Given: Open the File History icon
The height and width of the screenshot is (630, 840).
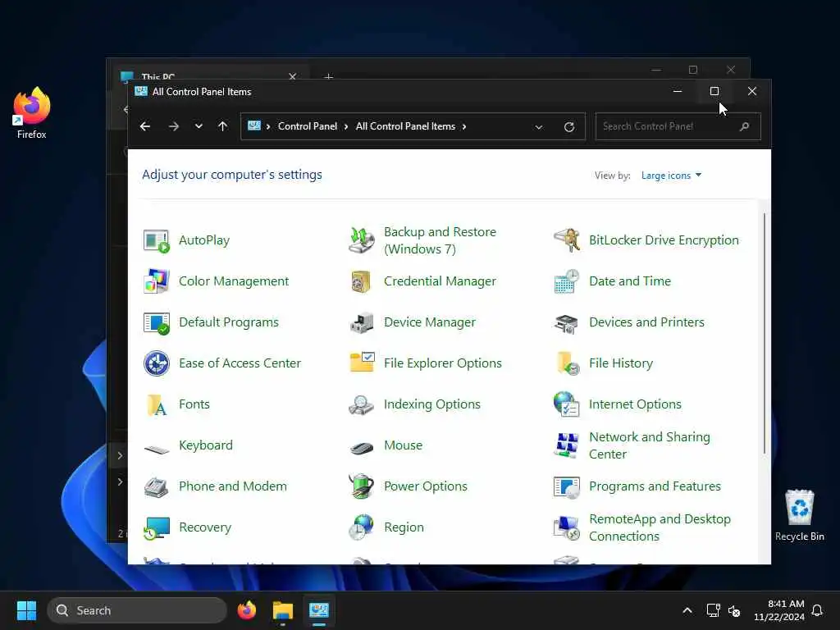Looking at the screenshot, I should 567,363.
